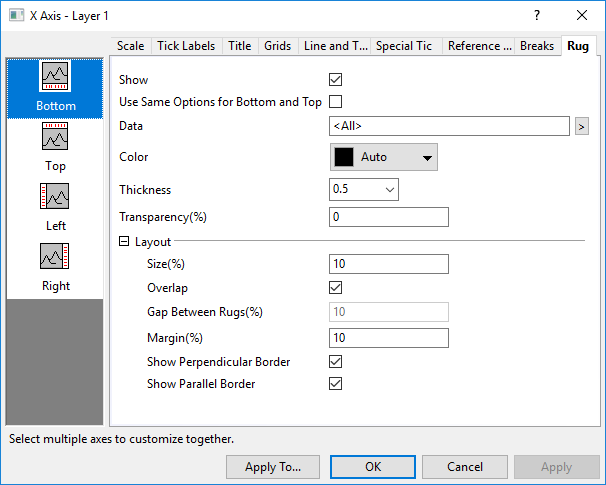
Task: Toggle the Overlap checkbox
Action: 336,287
